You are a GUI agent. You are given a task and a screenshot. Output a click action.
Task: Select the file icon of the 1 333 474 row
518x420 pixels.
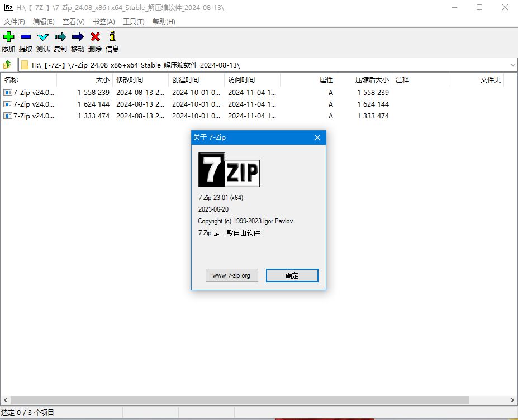tap(8, 116)
